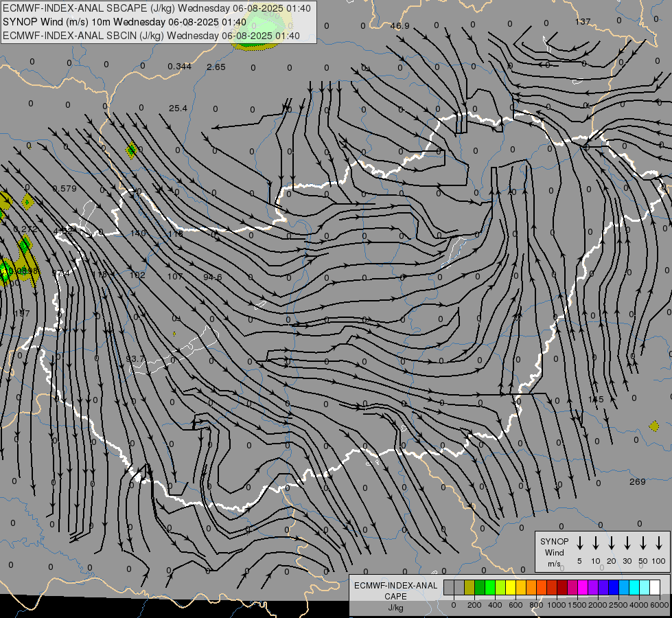
Task: Click the 107 CAPE value on the map
Action: [175, 277]
